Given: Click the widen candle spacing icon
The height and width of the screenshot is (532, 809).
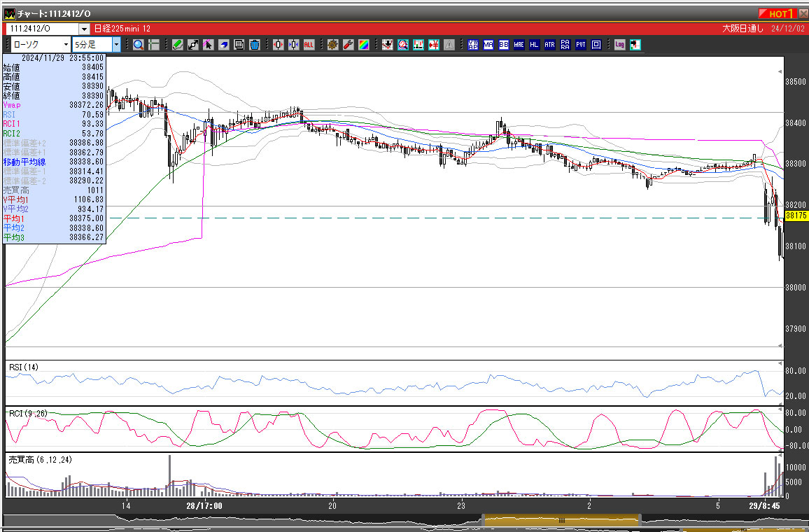Looking at the screenshot, I should point(278,45).
